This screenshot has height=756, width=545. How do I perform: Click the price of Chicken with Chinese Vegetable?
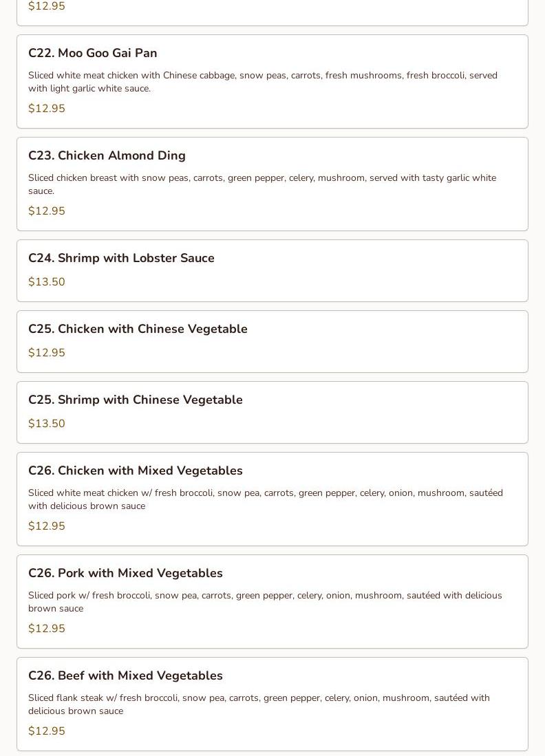(47, 353)
